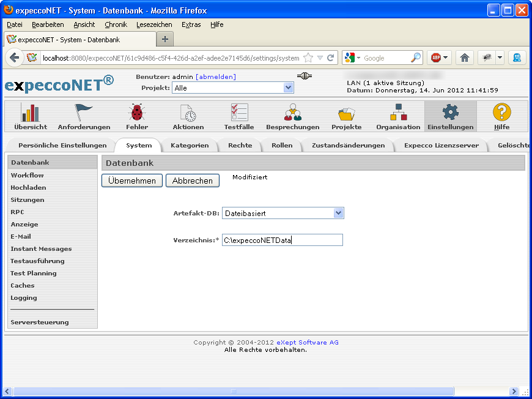Open Testfälle checklist icon
532x399 pixels.
pyautogui.click(x=239, y=113)
